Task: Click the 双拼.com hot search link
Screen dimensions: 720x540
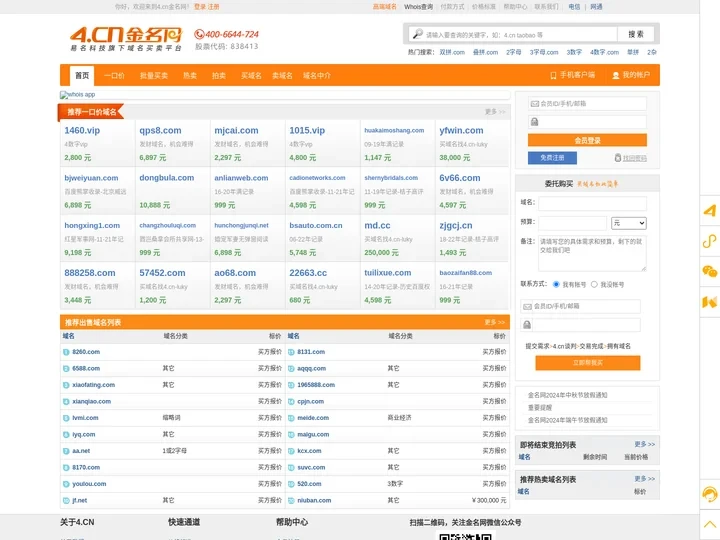Action: click(452, 52)
